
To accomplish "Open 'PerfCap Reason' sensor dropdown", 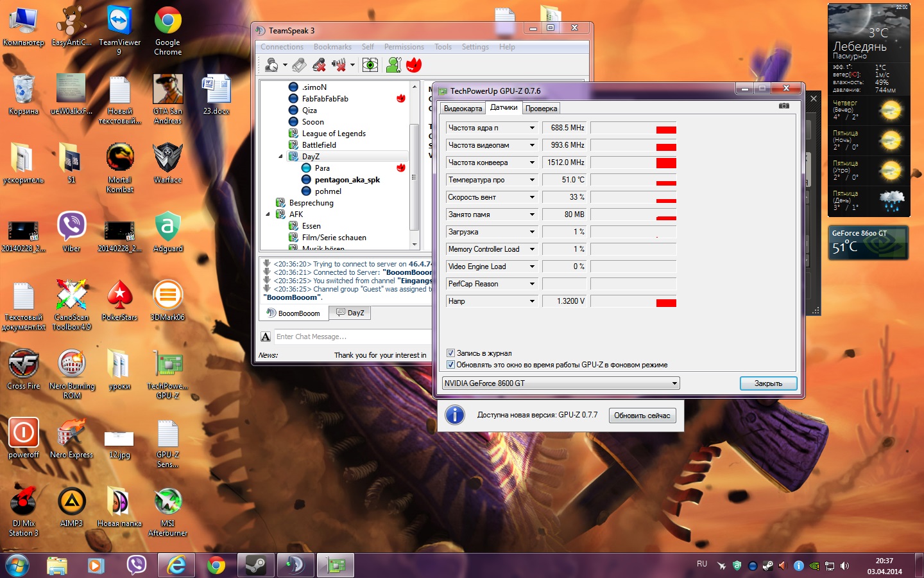I will (532, 284).
